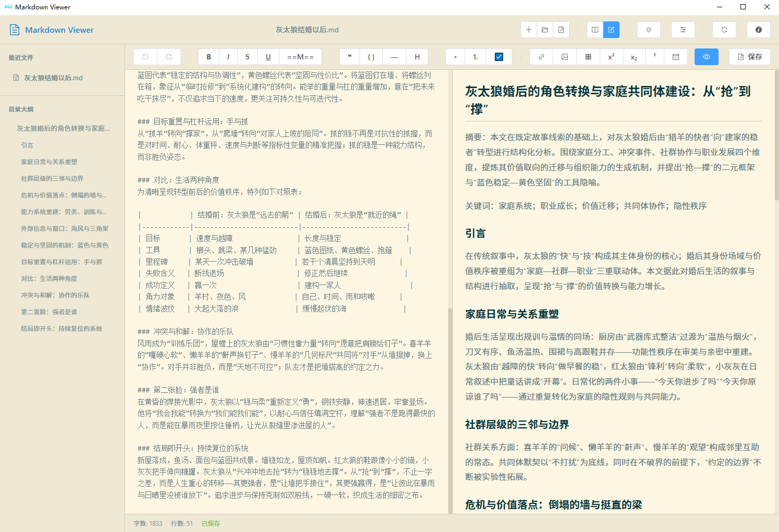The image size is (779, 532).
Task: Apply superscript formatting
Action: [x=611, y=57]
